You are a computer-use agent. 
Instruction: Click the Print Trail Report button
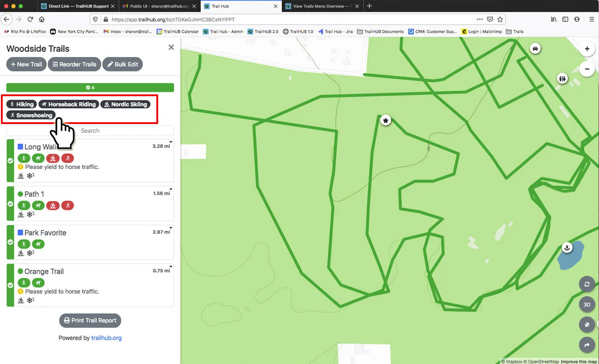pos(90,320)
